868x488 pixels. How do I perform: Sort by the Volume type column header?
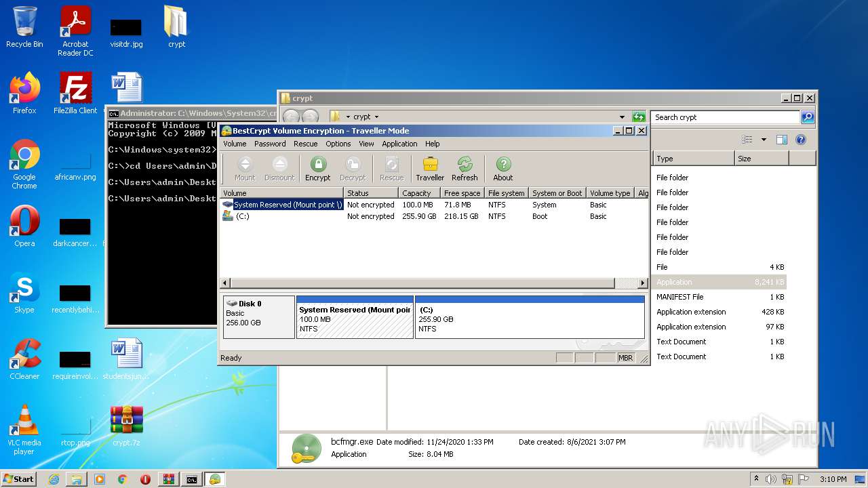610,193
